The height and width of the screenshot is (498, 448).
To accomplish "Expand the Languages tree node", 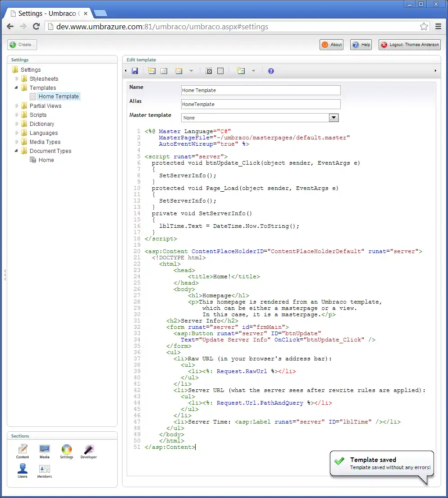I will click(x=17, y=133).
